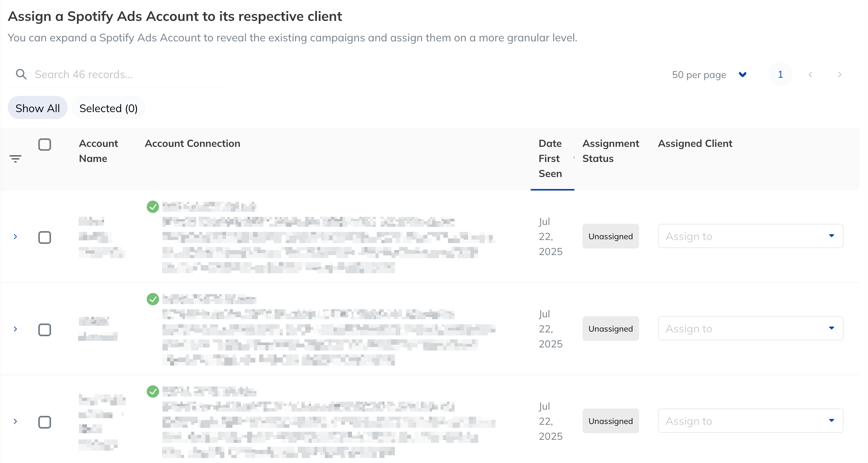Click third row green connection checkmark icon

click(153, 392)
